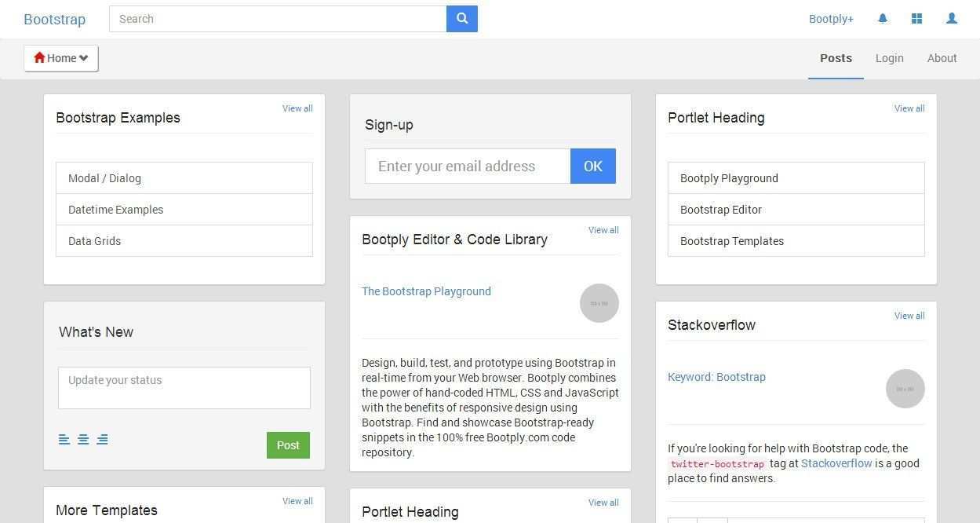Follow the Stackoverflow text link
Image resolution: width=980 pixels, height=523 pixels.
tap(836, 463)
